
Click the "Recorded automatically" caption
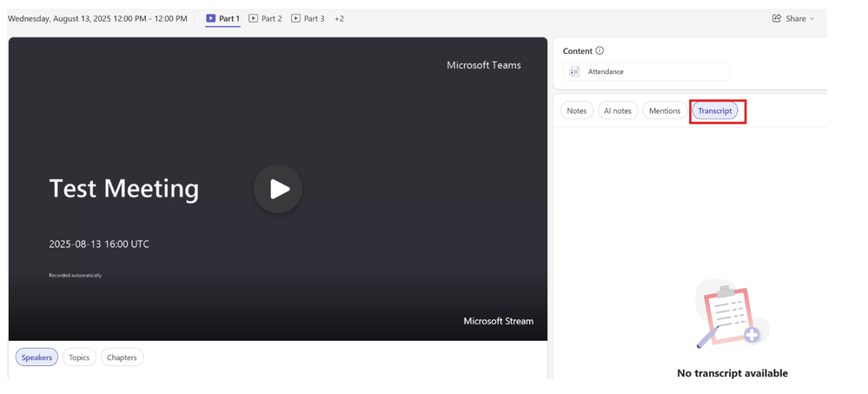(76, 276)
